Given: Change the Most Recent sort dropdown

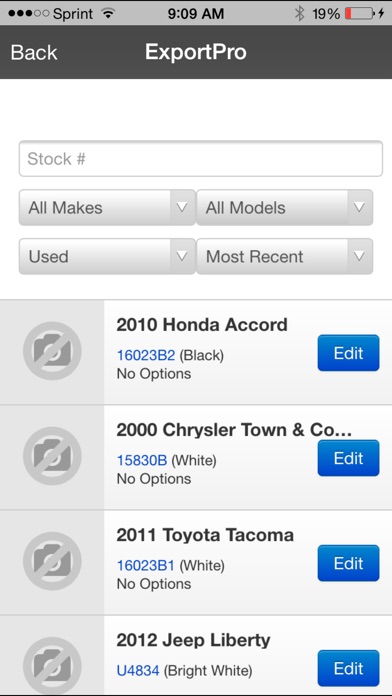Looking at the screenshot, I should [285, 256].
